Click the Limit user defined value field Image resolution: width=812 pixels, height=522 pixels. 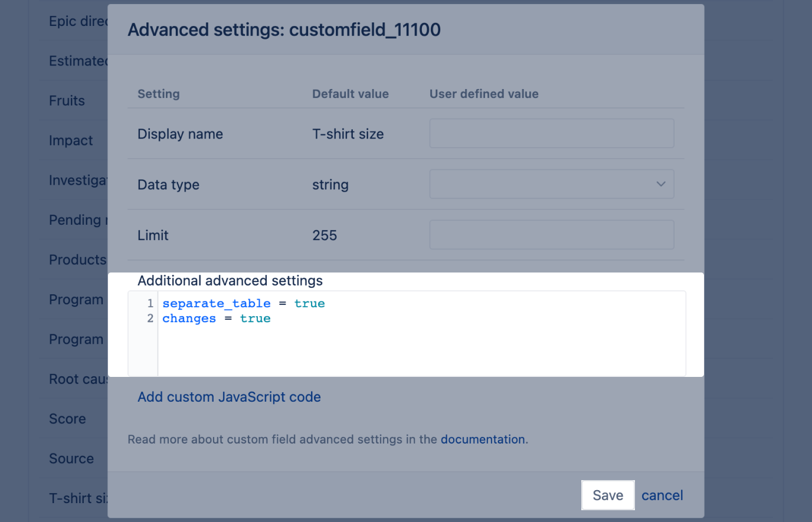click(x=551, y=234)
